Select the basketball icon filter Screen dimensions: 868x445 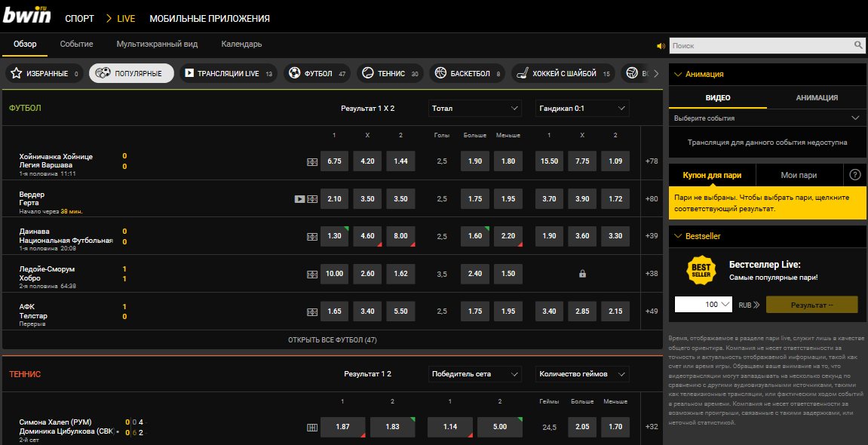440,73
